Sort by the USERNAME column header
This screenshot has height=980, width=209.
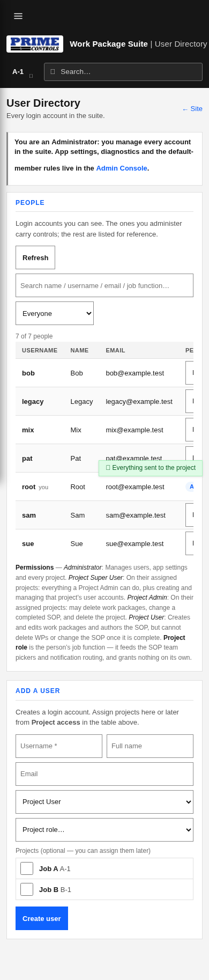40,350
